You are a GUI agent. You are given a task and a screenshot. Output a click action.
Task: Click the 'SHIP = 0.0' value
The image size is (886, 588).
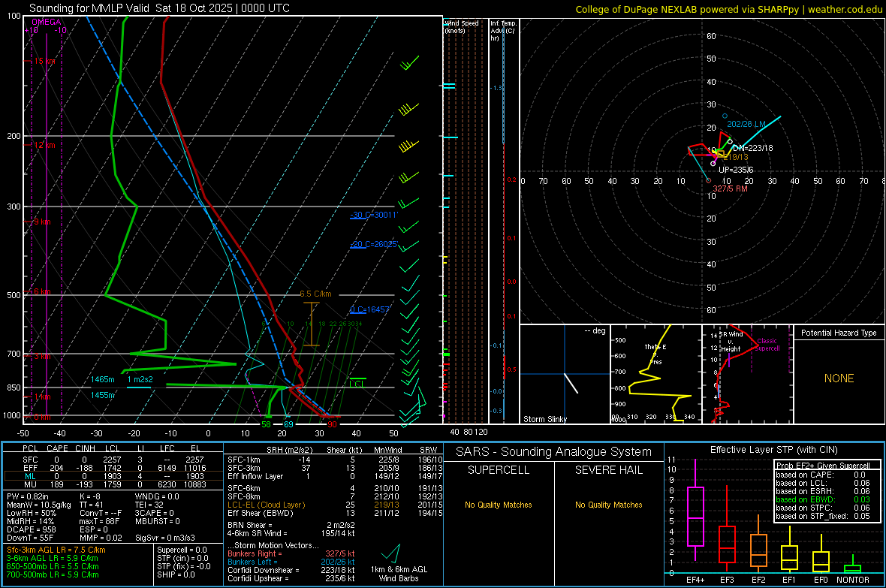pos(176,574)
